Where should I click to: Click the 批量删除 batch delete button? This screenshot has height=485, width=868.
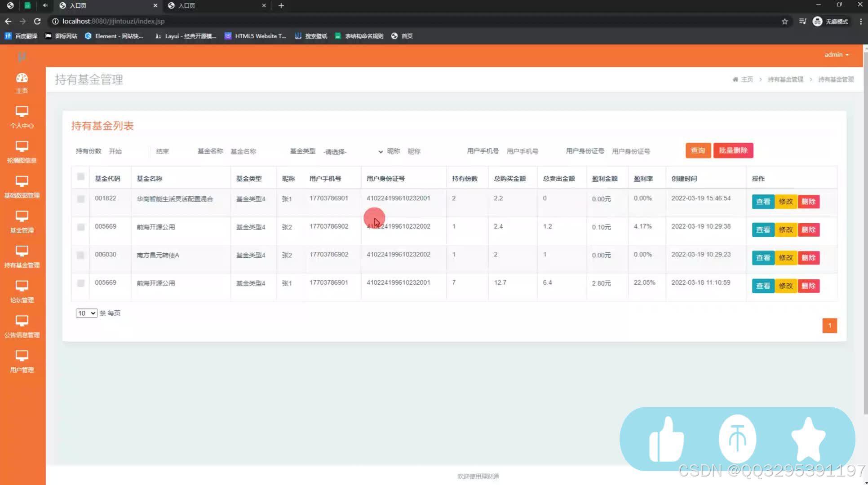coord(733,150)
